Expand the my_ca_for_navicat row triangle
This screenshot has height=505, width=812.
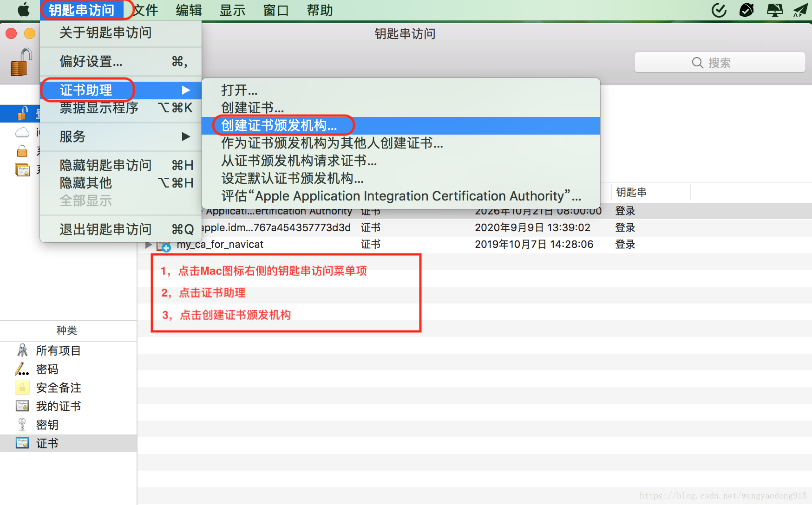click(149, 245)
